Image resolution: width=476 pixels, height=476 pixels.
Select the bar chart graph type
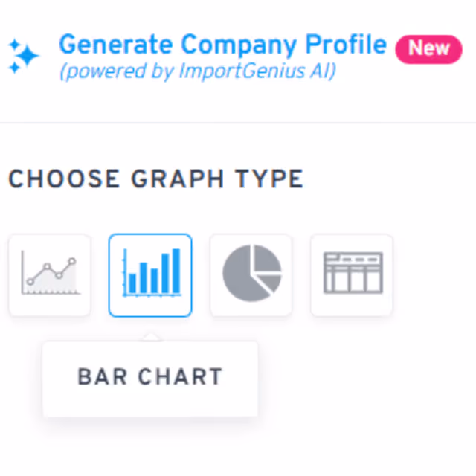click(x=150, y=275)
